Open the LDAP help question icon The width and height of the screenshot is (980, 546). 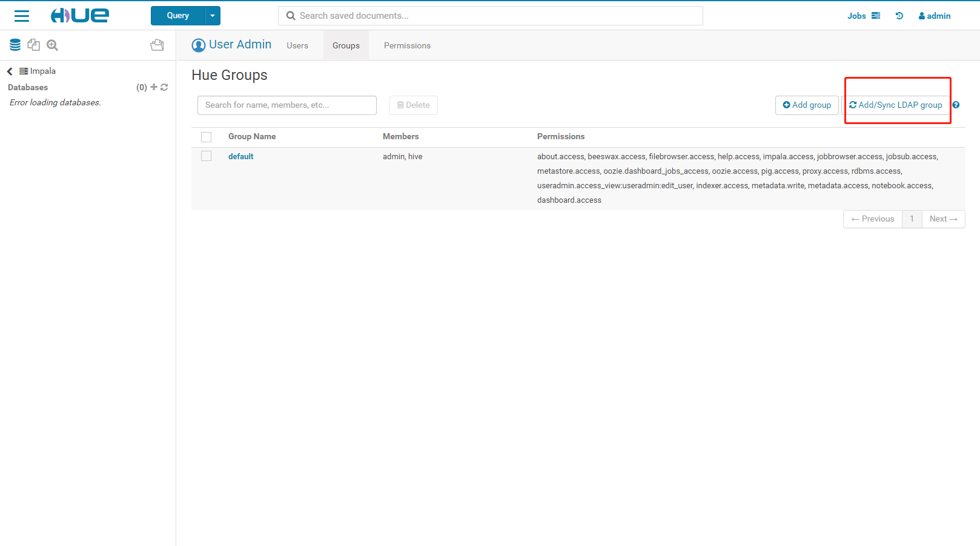[x=956, y=105]
